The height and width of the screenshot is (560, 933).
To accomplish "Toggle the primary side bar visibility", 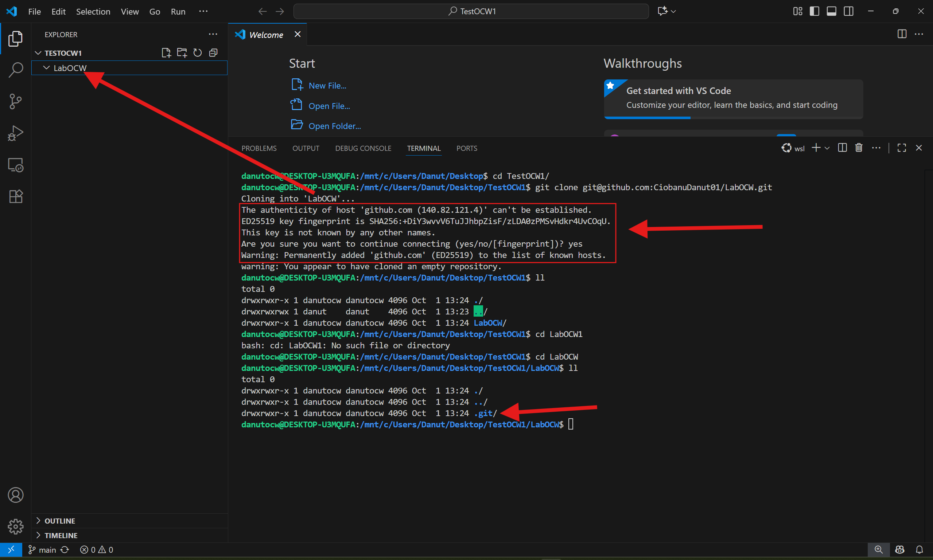I will 815,11.
